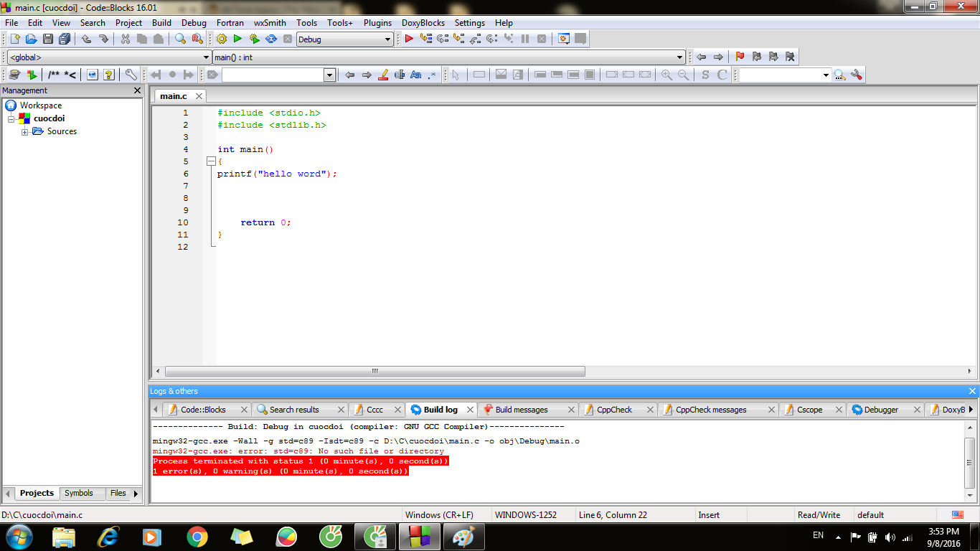Image resolution: width=980 pixels, height=551 pixels.
Task: Run the program with green play icon
Action: 237,39
